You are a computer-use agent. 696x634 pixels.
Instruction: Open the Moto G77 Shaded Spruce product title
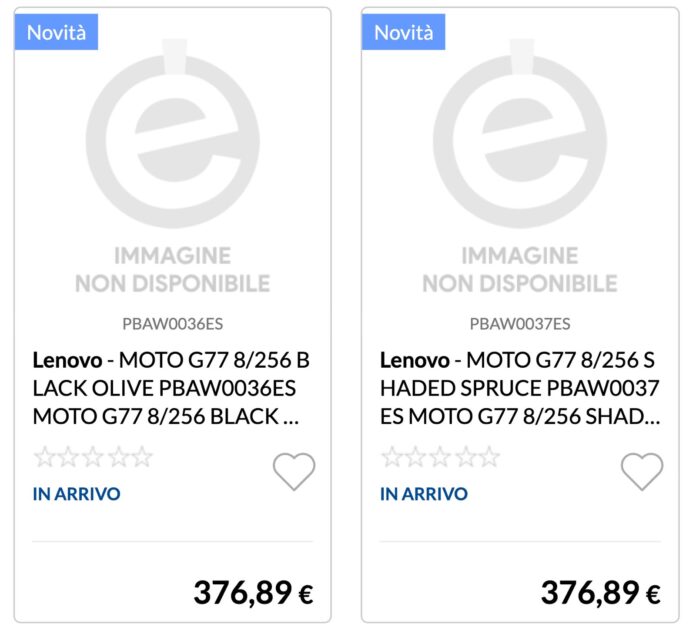[520, 388]
